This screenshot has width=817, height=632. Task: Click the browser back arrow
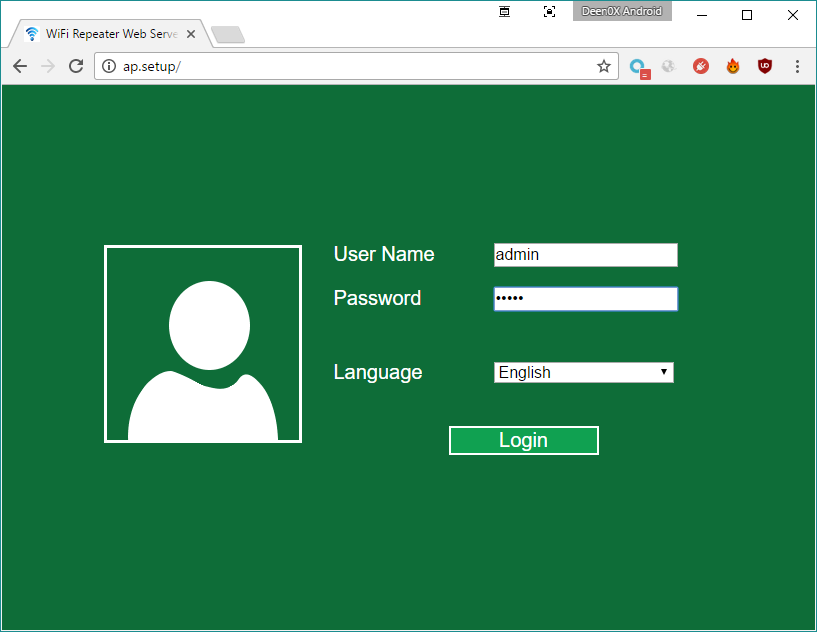pos(20,66)
